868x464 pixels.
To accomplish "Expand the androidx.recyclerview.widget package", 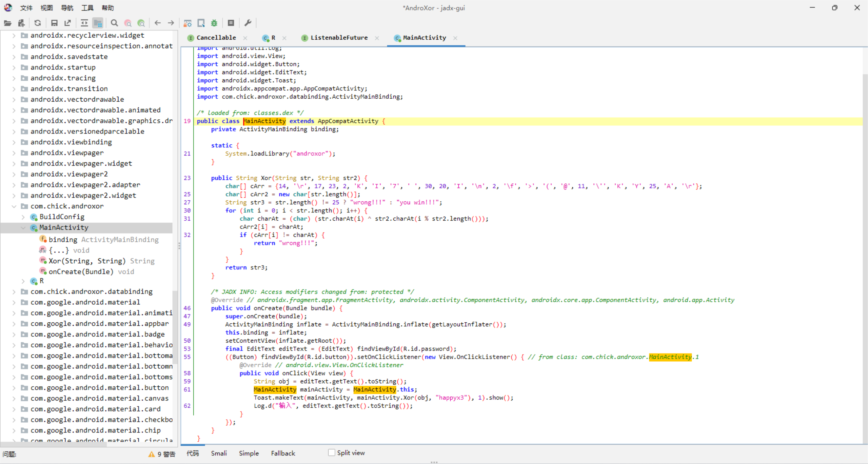I will pyautogui.click(x=14, y=35).
